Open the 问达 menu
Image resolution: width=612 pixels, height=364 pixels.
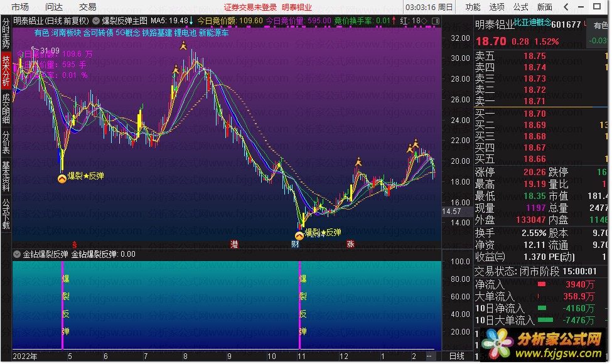pos(53,7)
